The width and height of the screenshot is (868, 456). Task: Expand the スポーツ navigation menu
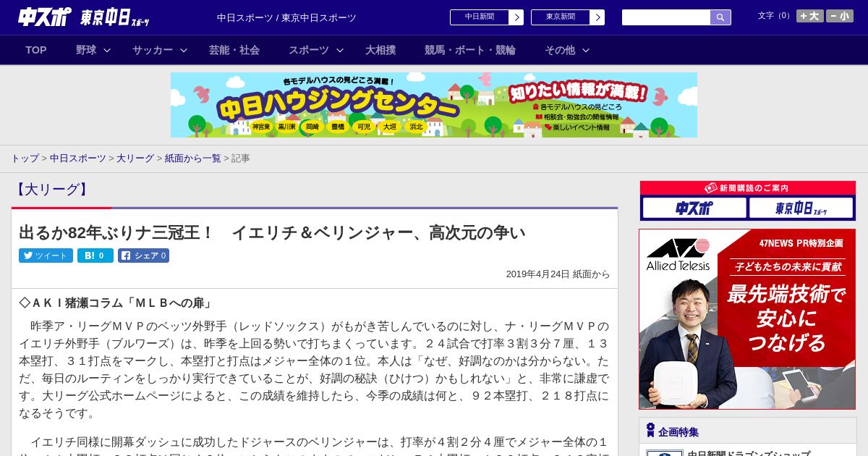[x=316, y=50]
